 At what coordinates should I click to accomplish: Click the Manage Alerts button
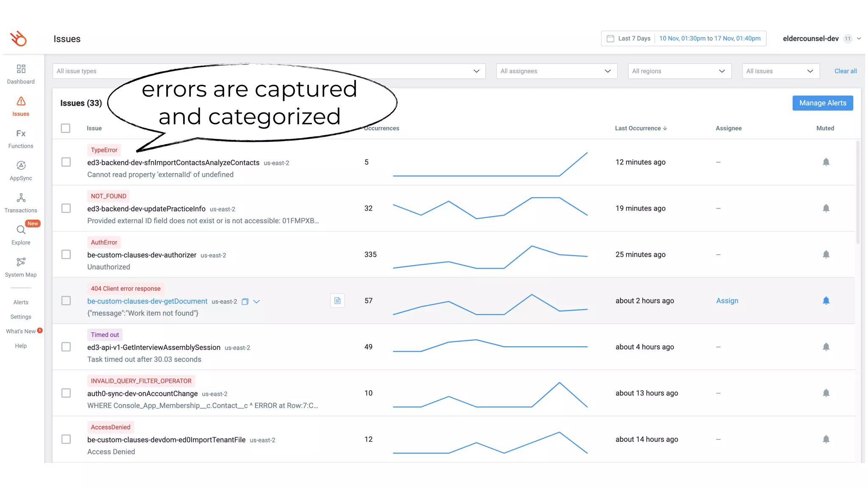[823, 103]
